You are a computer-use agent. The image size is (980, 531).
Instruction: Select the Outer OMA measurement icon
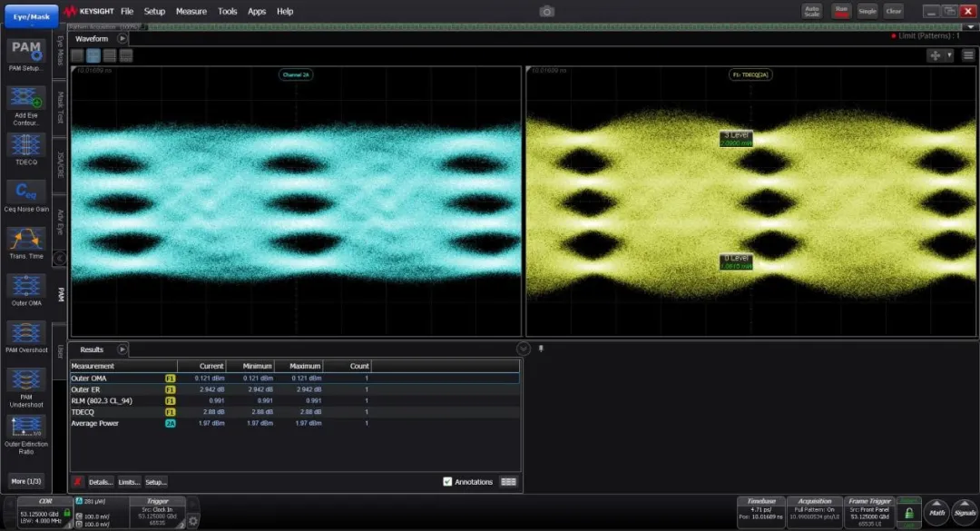point(26,288)
